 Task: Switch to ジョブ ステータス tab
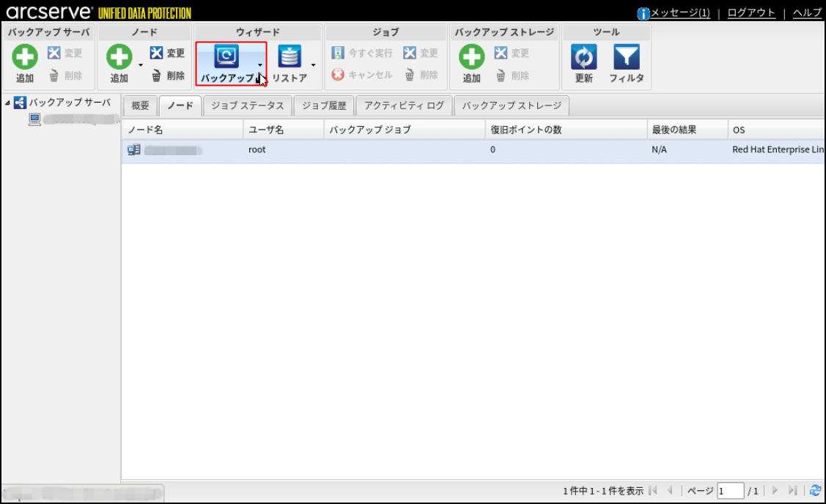point(248,106)
